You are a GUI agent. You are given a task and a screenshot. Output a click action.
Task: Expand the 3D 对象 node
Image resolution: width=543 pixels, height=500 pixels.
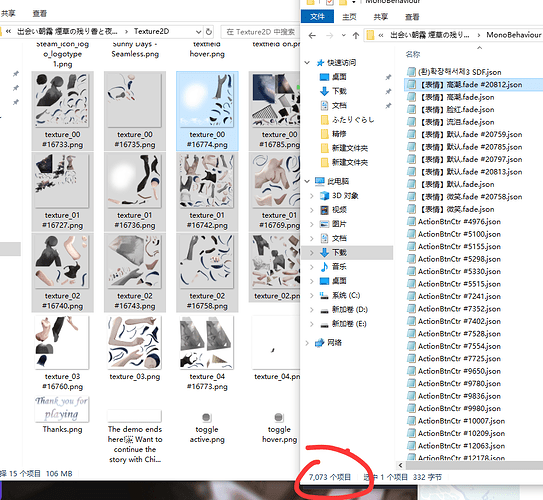[x=311, y=196]
